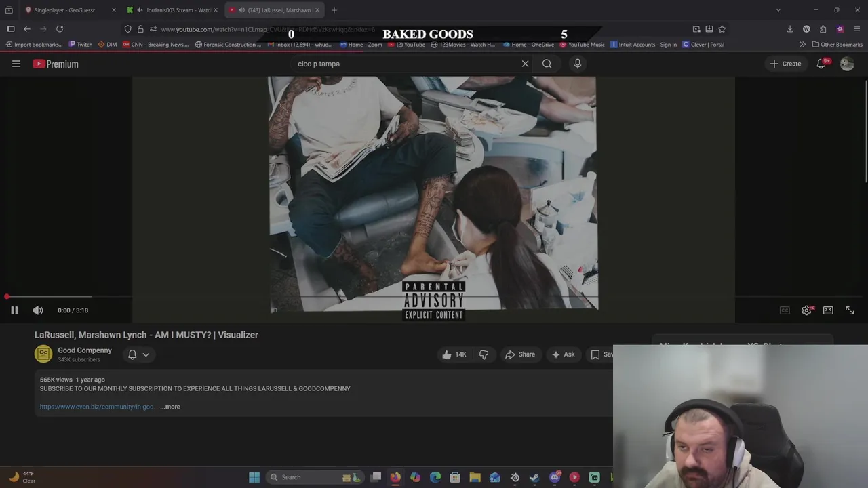Select the LaRussell, Marshawn YouTube tab
The height and width of the screenshot is (488, 868).
[x=275, y=10]
